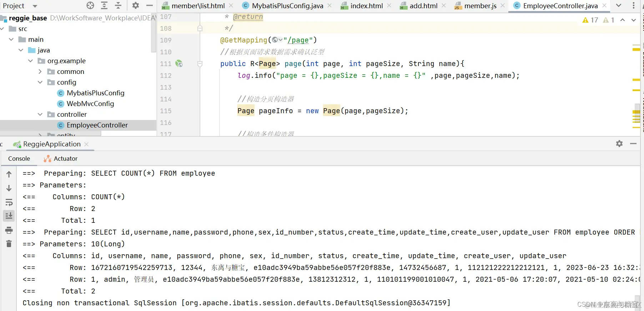Open Project panel settings gear

click(x=136, y=5)
